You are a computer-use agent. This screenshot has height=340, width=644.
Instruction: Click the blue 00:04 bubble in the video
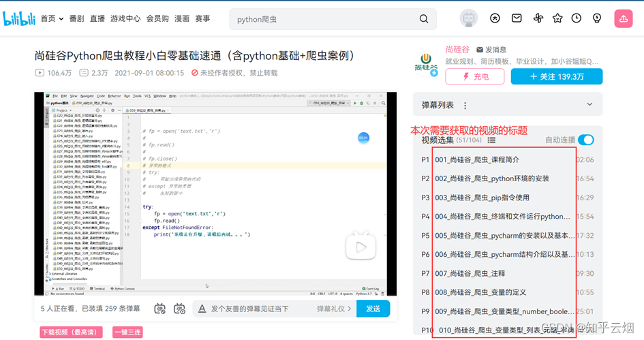363,138
